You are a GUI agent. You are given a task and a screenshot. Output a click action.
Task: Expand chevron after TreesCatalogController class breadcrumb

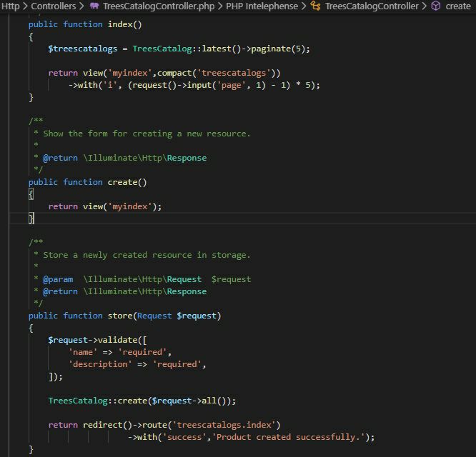click(424, 6)
